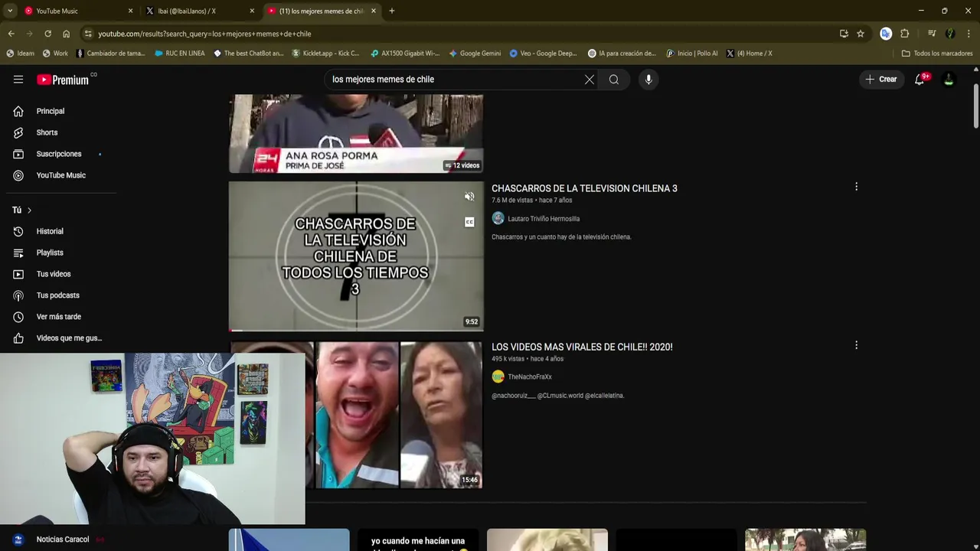Open the tab search dropdown arrow
The width and height of the screenshot is (980, 551).
pos(9,11)
